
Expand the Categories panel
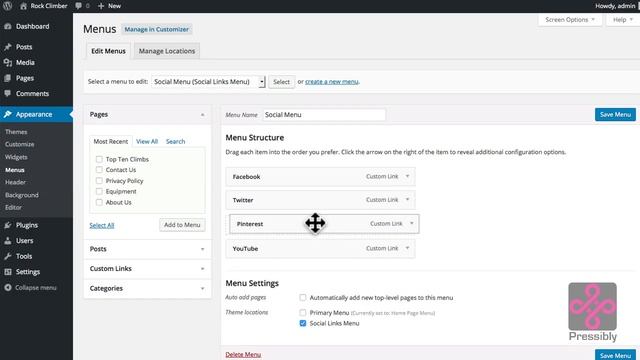(x=202, y=289)
